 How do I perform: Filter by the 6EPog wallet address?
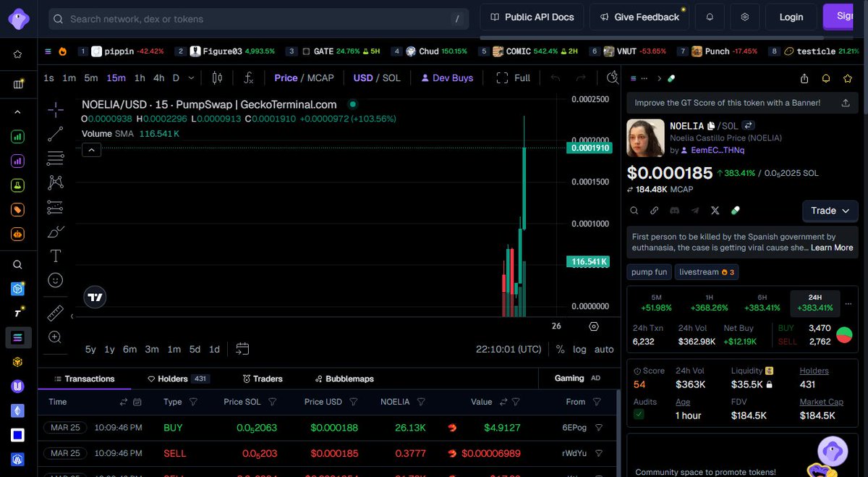coord(599,428)
